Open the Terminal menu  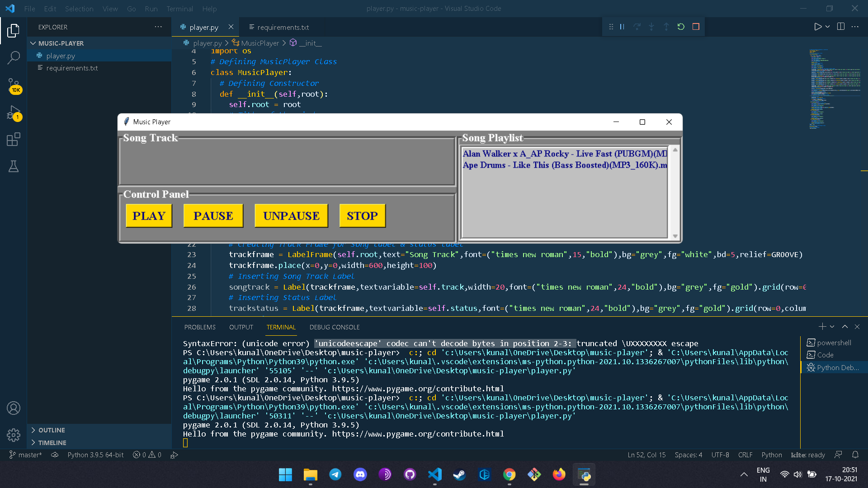[x=179, y=9]
